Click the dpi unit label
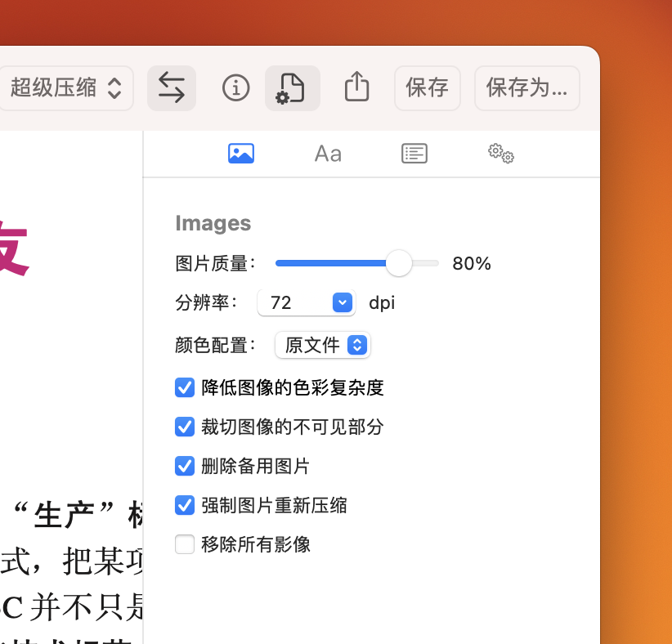Image resolution: width=672 pixels, height=644 pixels. click(382, 303)
